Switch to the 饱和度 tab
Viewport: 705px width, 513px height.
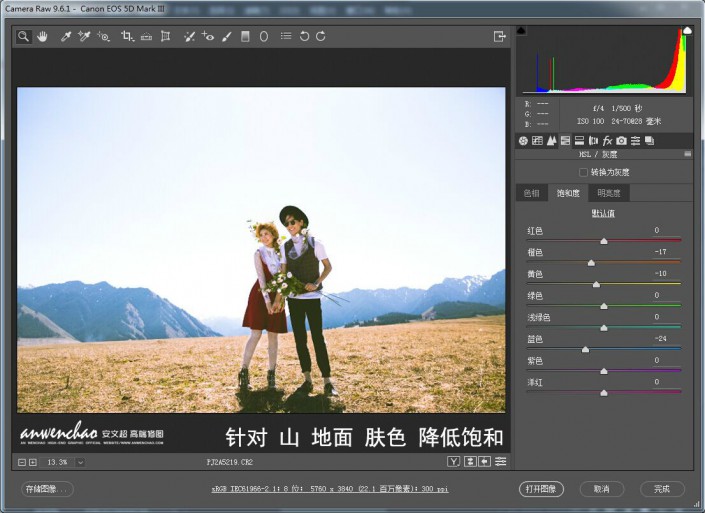pyautogui.click(x=568, y=193)
